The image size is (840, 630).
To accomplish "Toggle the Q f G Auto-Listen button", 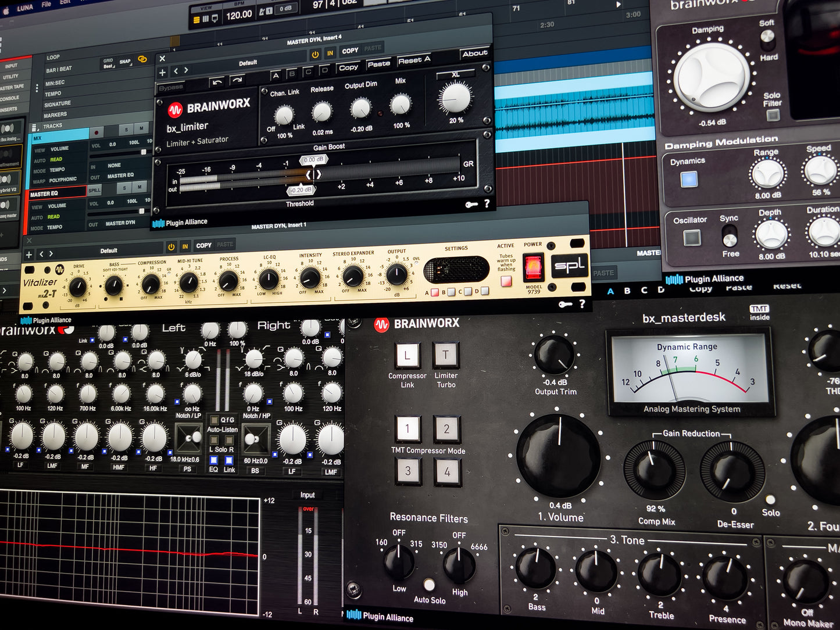I will point(215,420).
